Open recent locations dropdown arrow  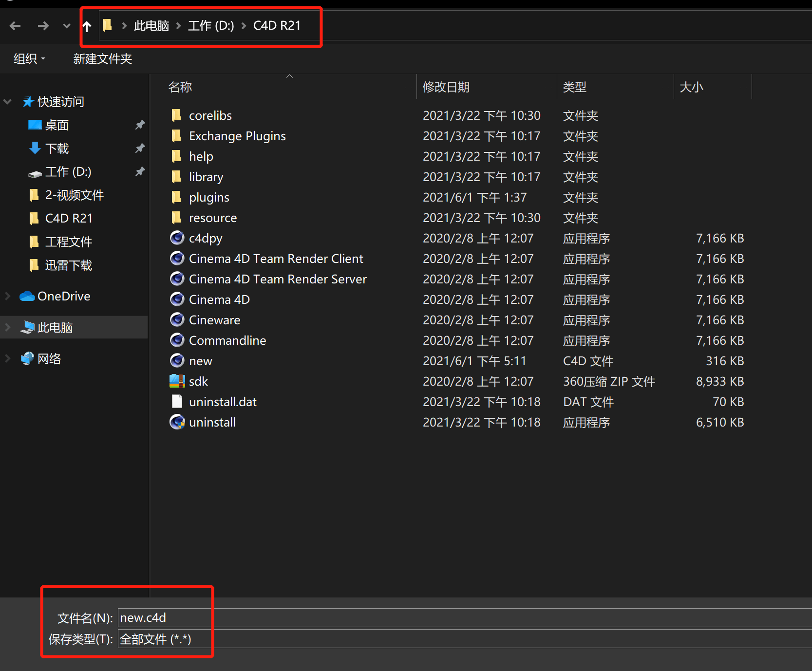67,26
